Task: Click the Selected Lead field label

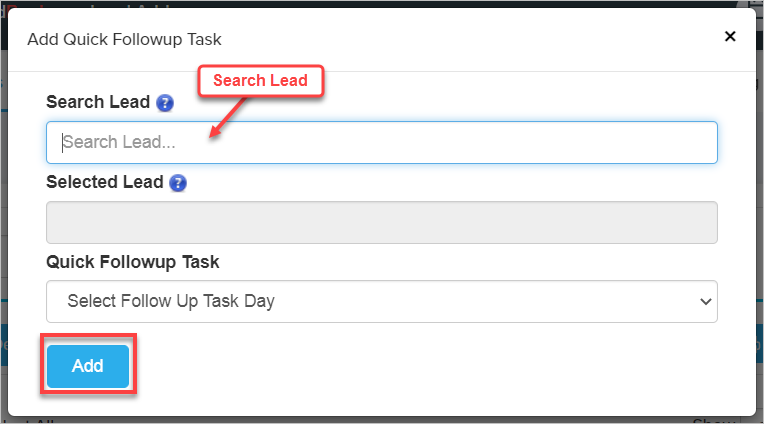Action: click(104, 182)
